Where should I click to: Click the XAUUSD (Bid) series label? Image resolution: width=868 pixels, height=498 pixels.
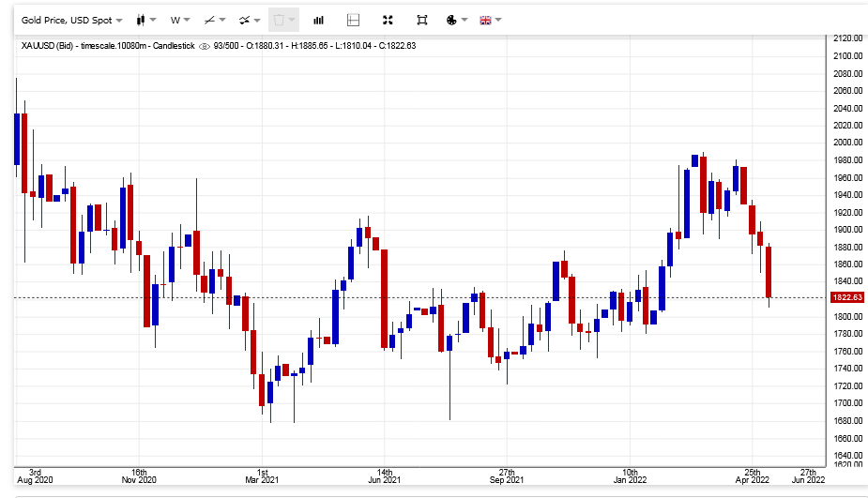(x=49, y=46)
